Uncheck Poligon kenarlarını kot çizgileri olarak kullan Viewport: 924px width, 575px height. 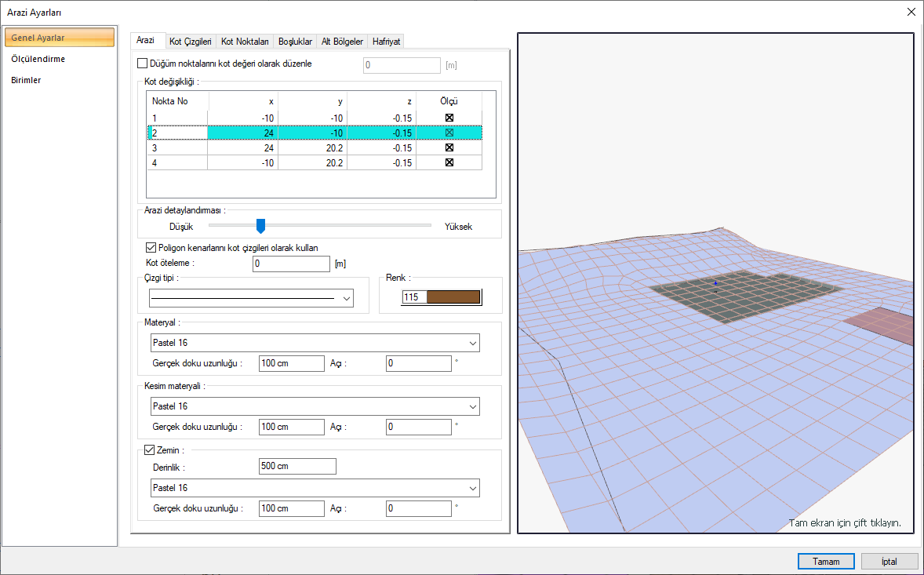pyautogui.click(x=151, y=247)
